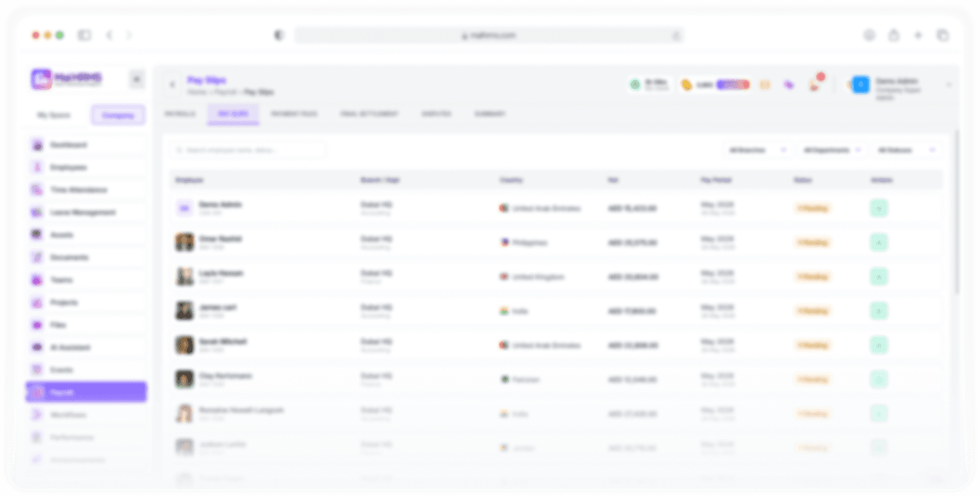The image size is (980, 497).
Task: Click the orange mail icon in header
Action: tap(765, 85)
